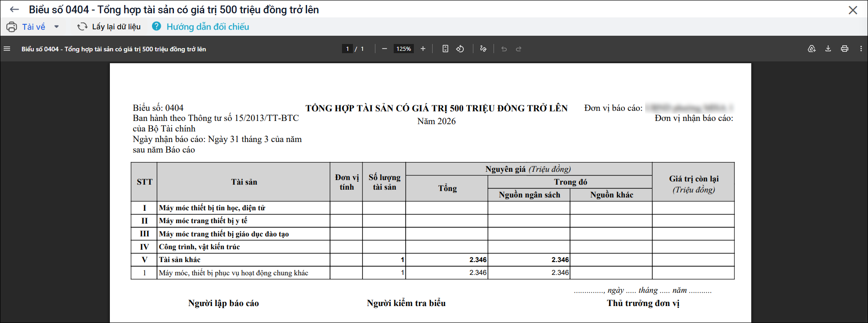Click the PDF toolbar title Biểu số 0404
Viewport: 868px width, 323px height.
(x=114, y=49)
